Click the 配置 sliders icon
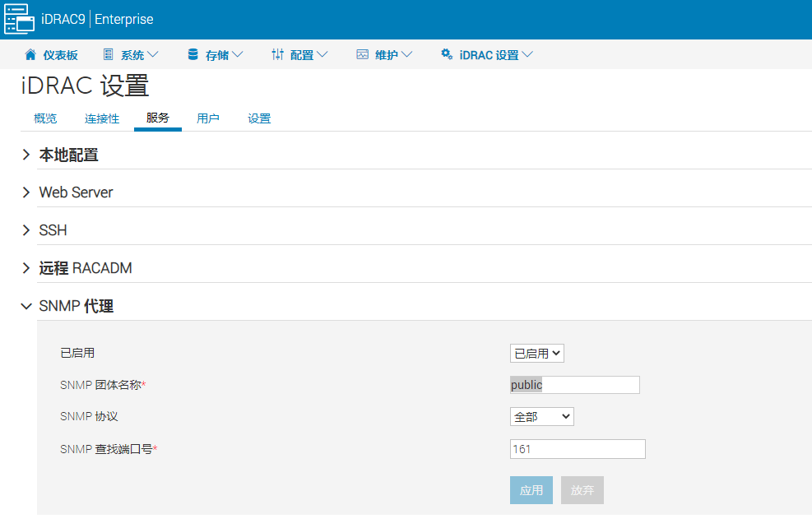Image resolution: width=812 pixels, height=528 pixels. (277, 54)
